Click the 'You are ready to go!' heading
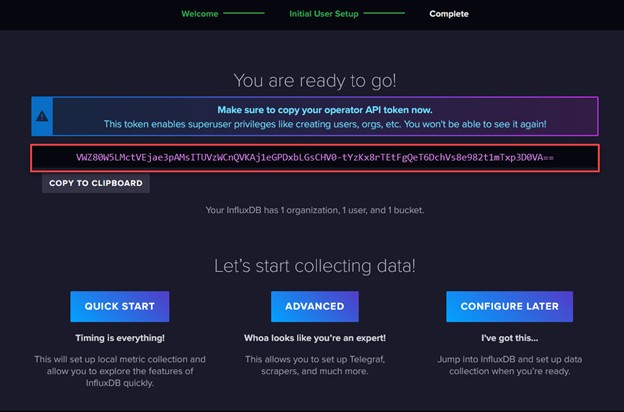 pyautogui.click(x=315, y=81)
